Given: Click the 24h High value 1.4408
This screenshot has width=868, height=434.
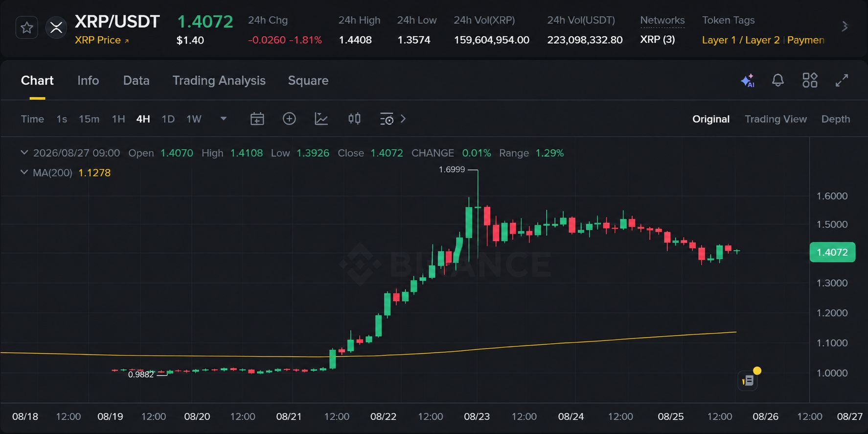Looking at the screenshot, I should coord(355,40).
